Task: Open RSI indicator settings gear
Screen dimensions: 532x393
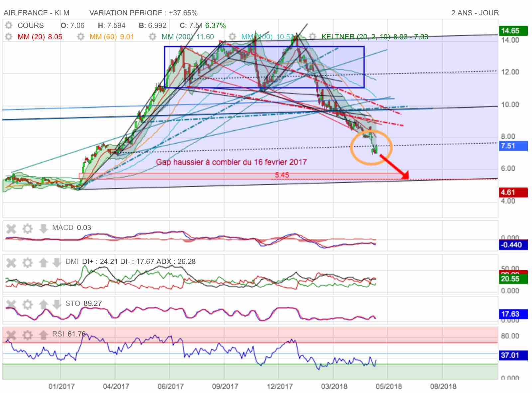Action: [27, 335]
